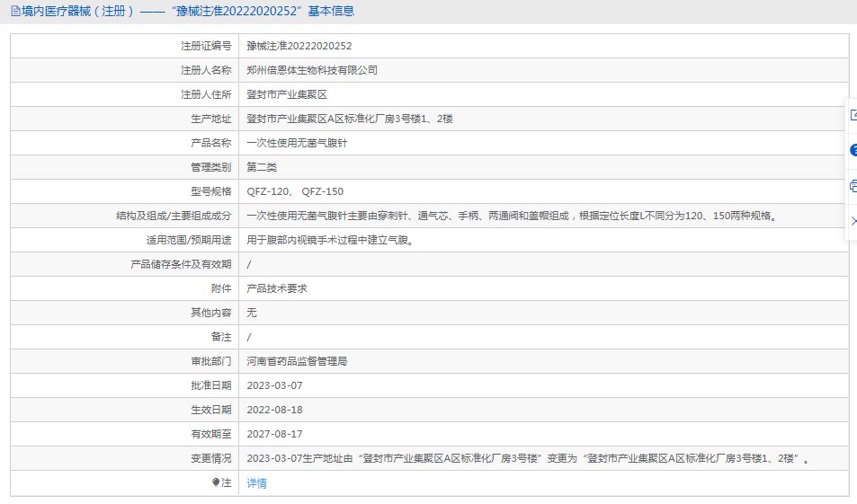Click the 结构及组成/主要组成成分 label

pos(174,216)
